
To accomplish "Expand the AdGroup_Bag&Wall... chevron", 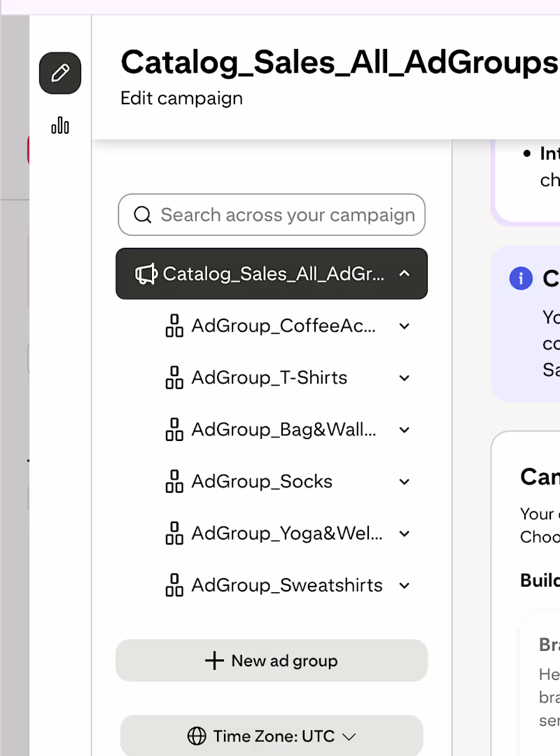I will (x=404, y=430).
